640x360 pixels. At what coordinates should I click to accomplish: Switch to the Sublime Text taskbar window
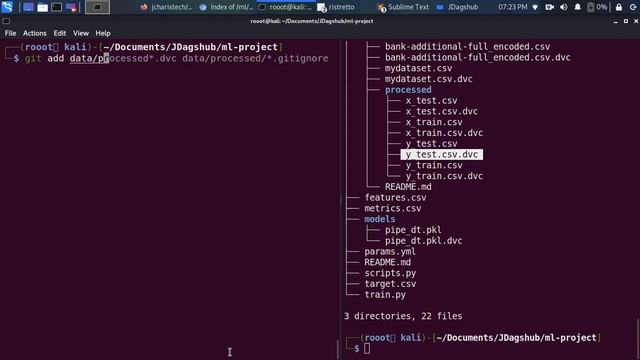403,7
